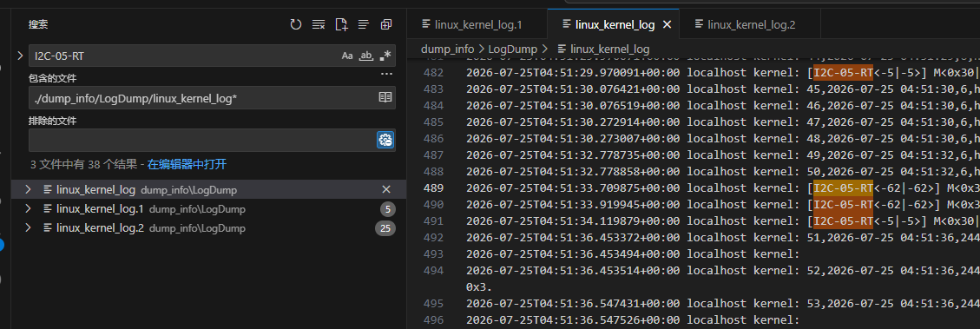This screenshot has width=980, height=329.
Task: Click line number 489
Action: pyautogui.click(x=434, y=188)
